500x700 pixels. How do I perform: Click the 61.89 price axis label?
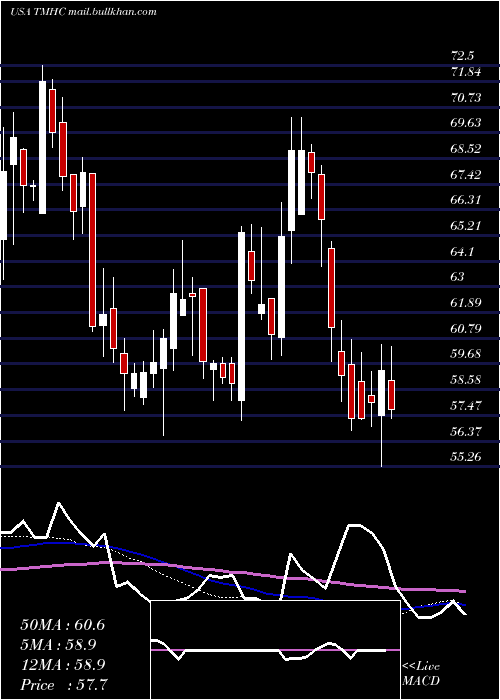click(x=467, y=303)
